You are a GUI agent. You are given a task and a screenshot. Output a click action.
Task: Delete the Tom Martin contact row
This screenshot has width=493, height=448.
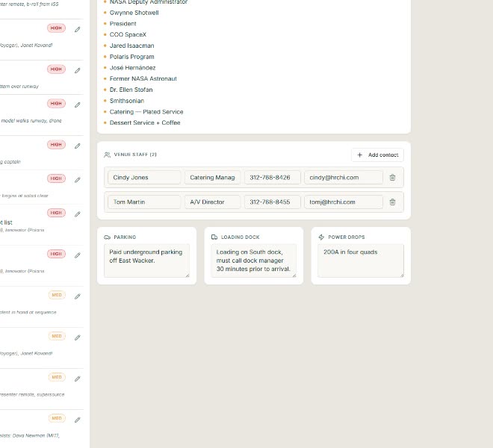tap(392, 202)
